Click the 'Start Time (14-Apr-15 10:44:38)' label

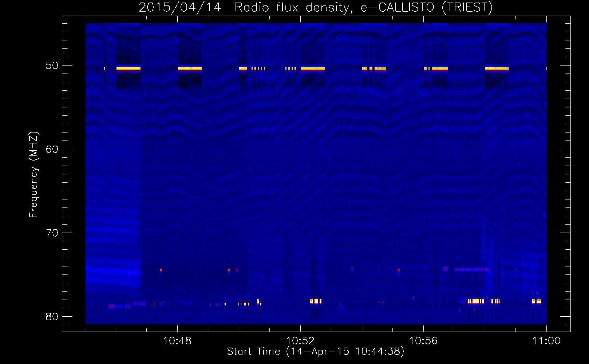tap(316, 351)
